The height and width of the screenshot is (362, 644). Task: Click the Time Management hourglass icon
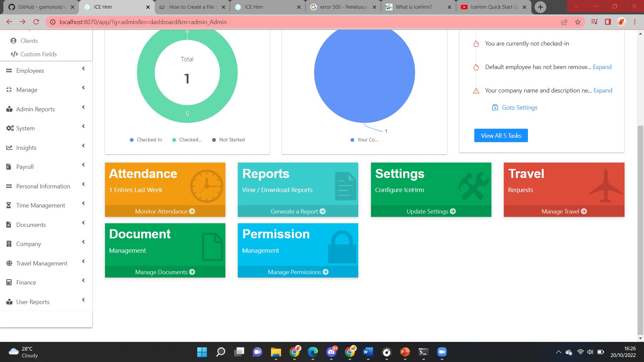click(x=9, y=205)
